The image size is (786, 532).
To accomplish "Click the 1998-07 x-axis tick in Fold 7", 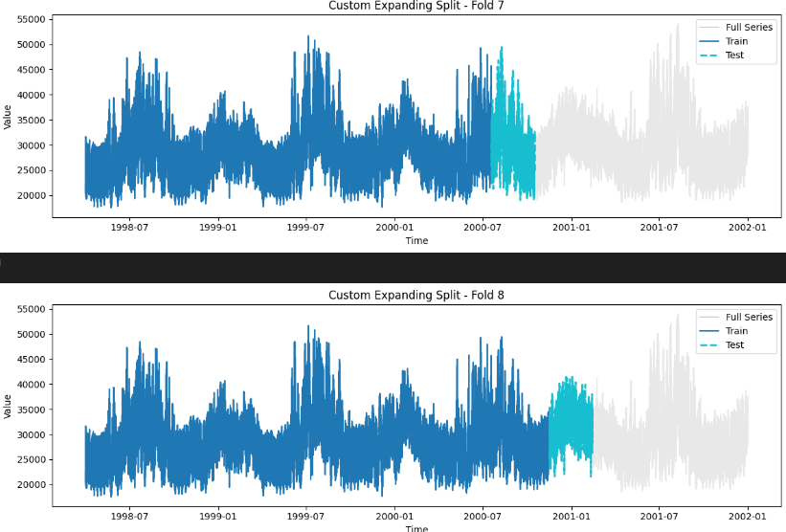I will click(x=130, y=228).
